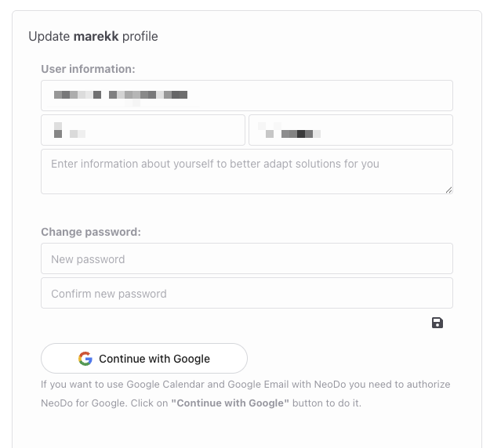The image size is (501, 448).
Task: Click the text area resize handle
Action: (448, 190)
